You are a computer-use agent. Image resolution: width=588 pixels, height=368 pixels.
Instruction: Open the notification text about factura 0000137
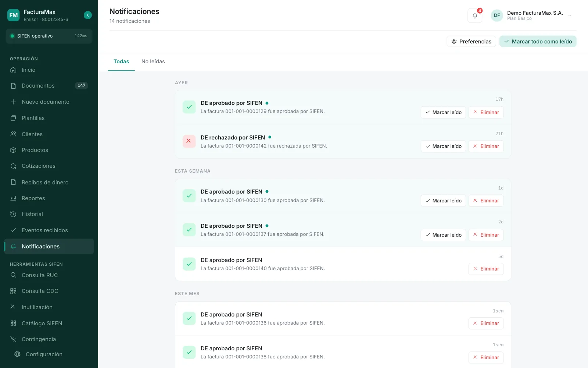click(x=262, y=234)
